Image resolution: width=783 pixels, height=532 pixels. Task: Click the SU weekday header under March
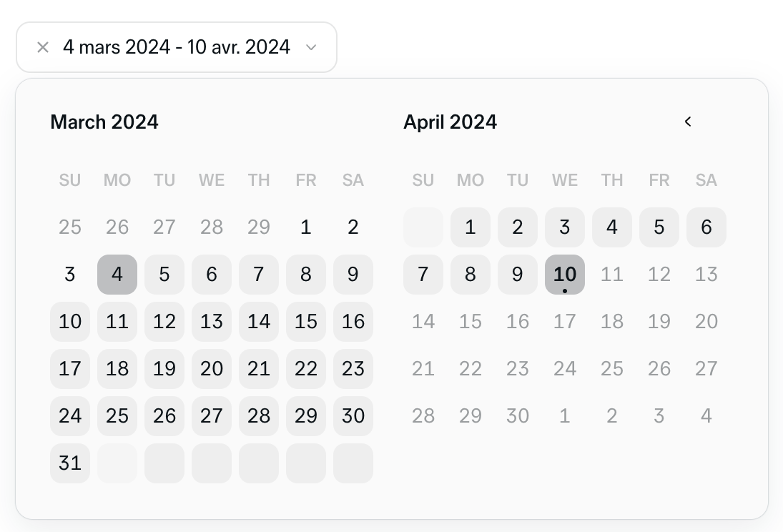click(x=70, y=180)
